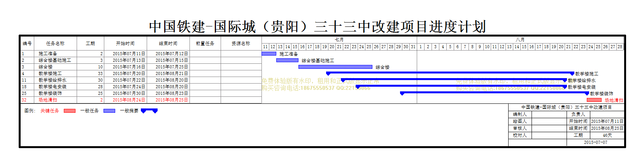Select the 教学楼施工 summary bar
Viewport: 644px width, 166px height.
pos(450,73)
